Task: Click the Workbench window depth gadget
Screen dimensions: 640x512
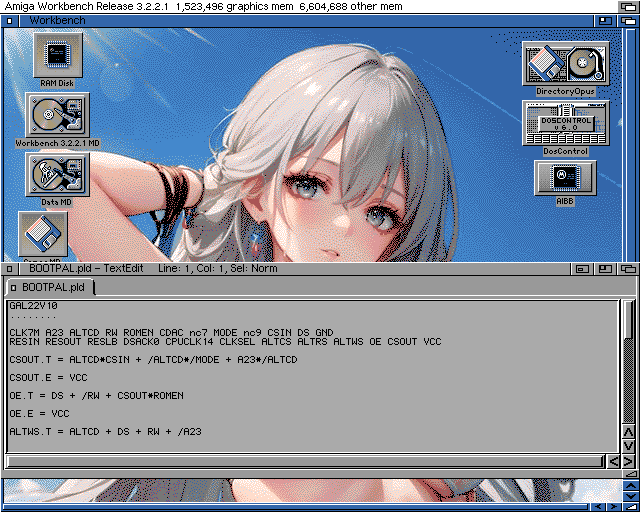Action: pyautogui.click(x=627, y=20)
